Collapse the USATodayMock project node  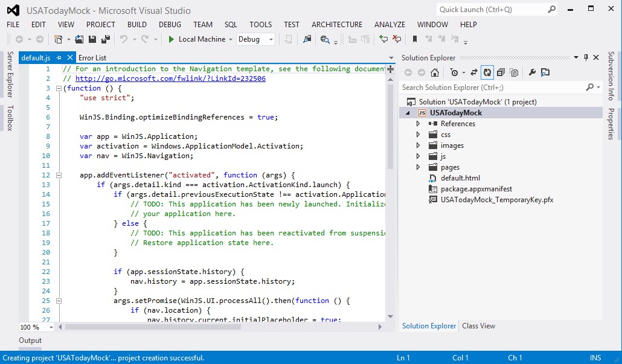point(409,112)
